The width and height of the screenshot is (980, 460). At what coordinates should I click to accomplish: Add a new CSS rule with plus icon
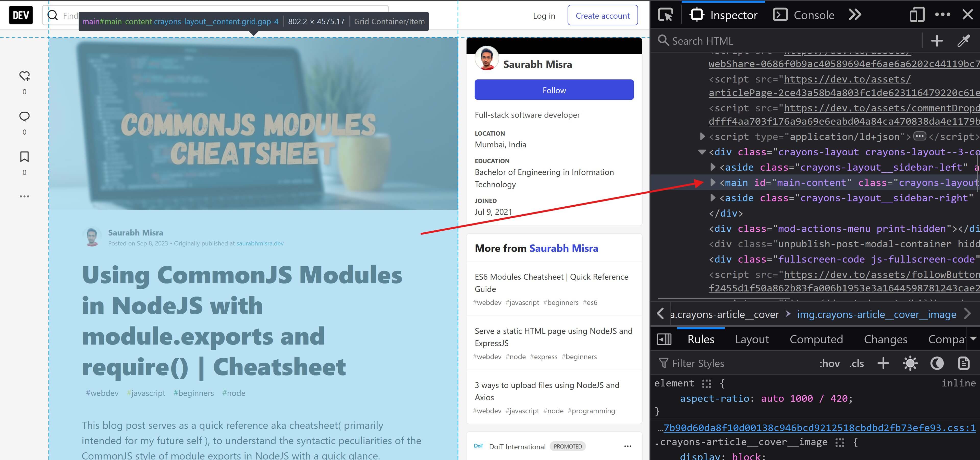[883, 363]
